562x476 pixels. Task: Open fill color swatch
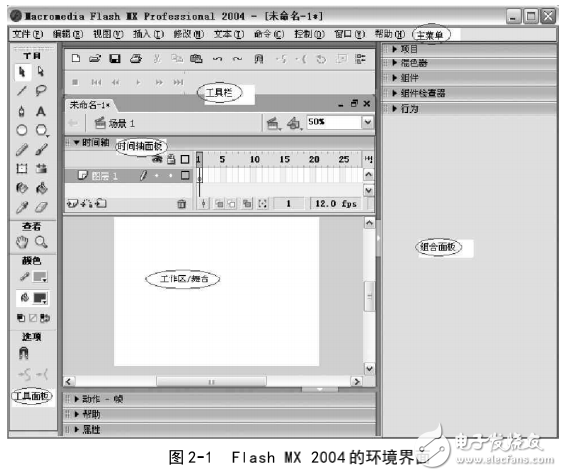(x=40, y=298)
